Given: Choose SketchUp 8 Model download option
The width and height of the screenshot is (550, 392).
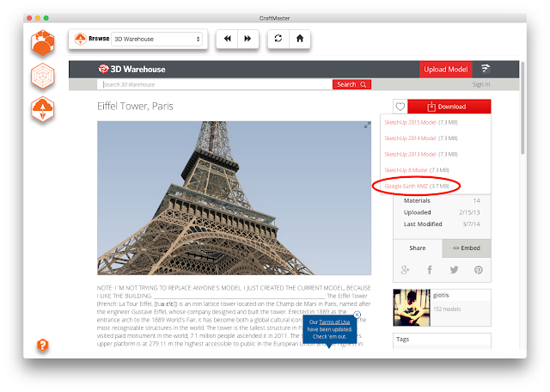Looking at the screenshot, I should coord(406,170).
